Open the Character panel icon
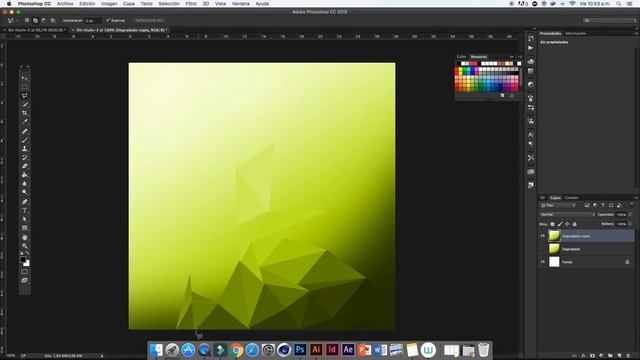Image resolution: width=640 pixels, height=360 pixels. tap(531, 134)
